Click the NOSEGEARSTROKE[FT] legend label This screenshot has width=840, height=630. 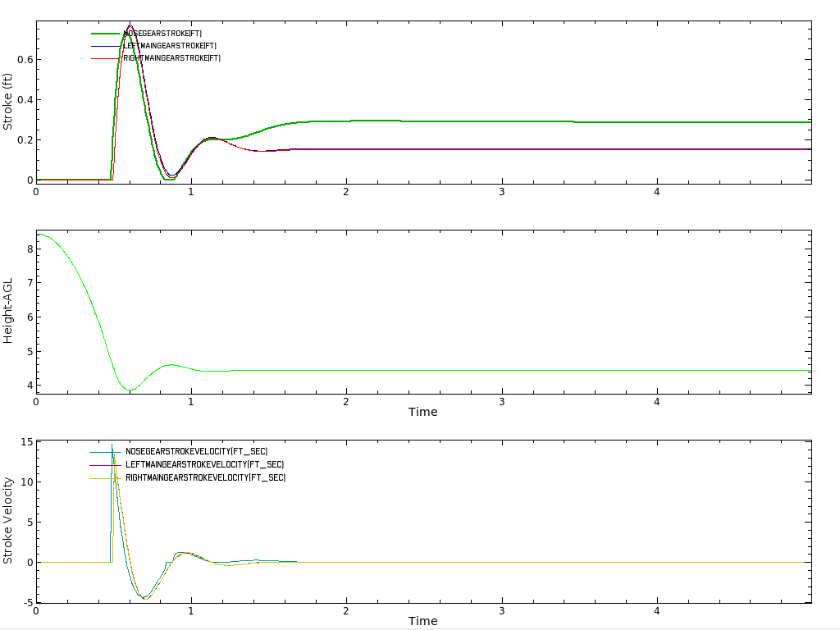[162, 34]
